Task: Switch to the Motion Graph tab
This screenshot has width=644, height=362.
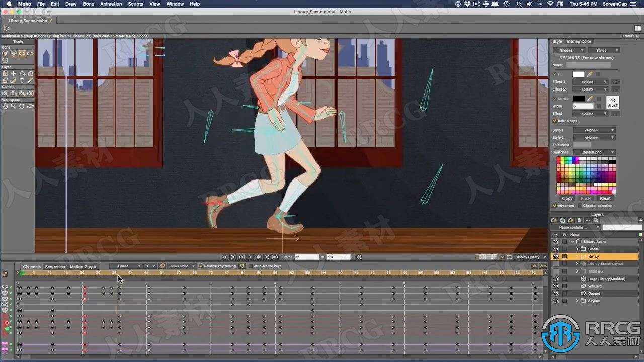Action: click(83, 267)
